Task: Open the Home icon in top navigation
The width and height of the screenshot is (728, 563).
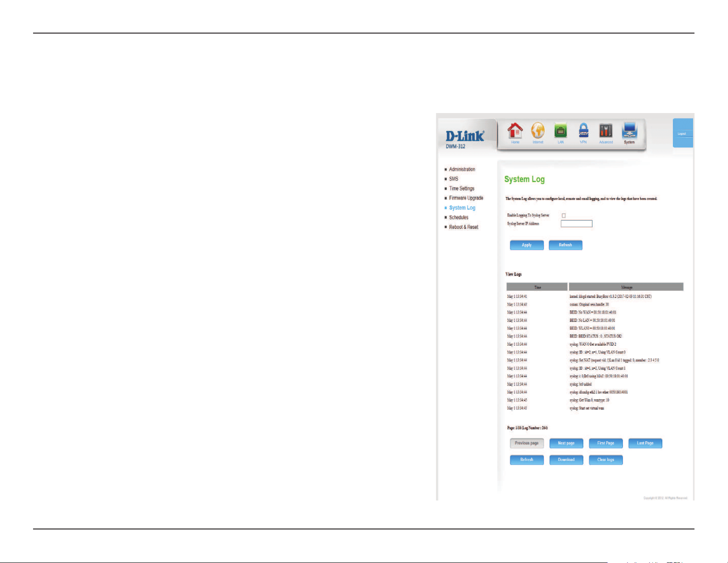Action: pyautogui.click(x=515, y=132)
